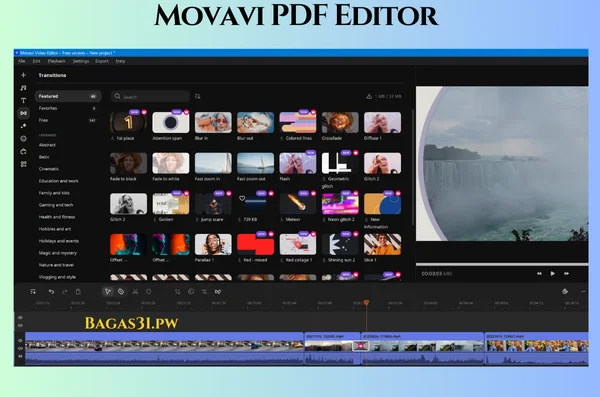Hide the main video track with eye icon
Image resolution: width=600 pixels, height=397 pixels.
(x=20, y=340)
